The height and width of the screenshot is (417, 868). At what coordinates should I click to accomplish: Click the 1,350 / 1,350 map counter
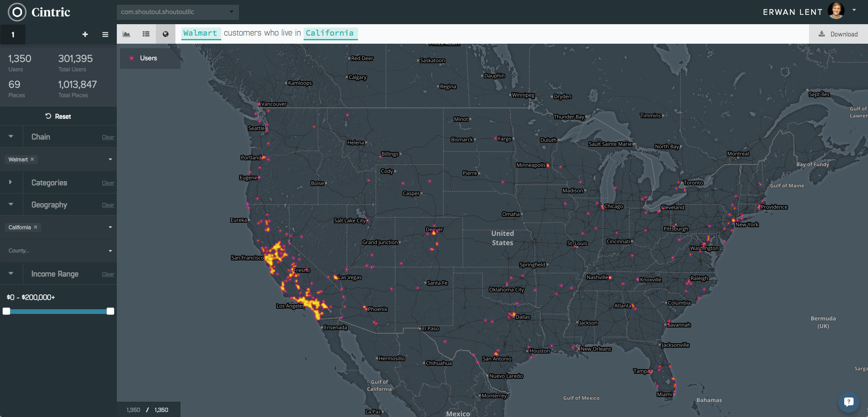coord(147,410)
